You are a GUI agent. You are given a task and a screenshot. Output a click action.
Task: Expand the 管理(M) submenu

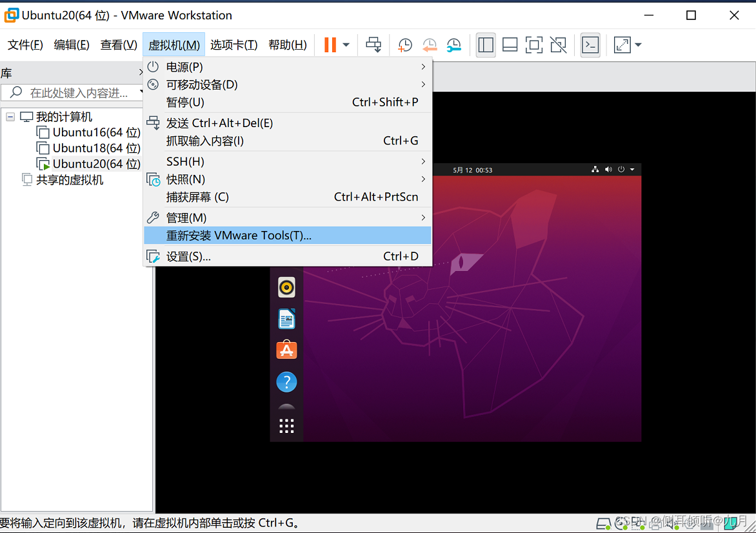click(x=287, y=217)
